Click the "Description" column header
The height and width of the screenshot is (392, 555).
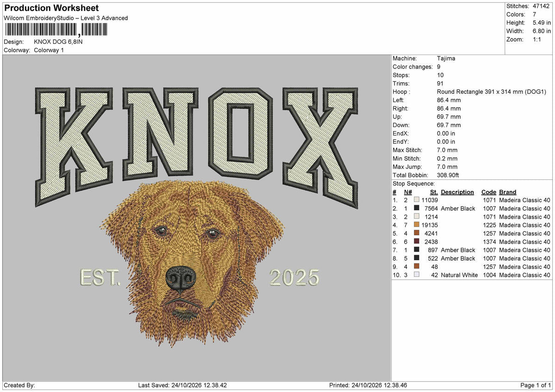pos(457,192)
